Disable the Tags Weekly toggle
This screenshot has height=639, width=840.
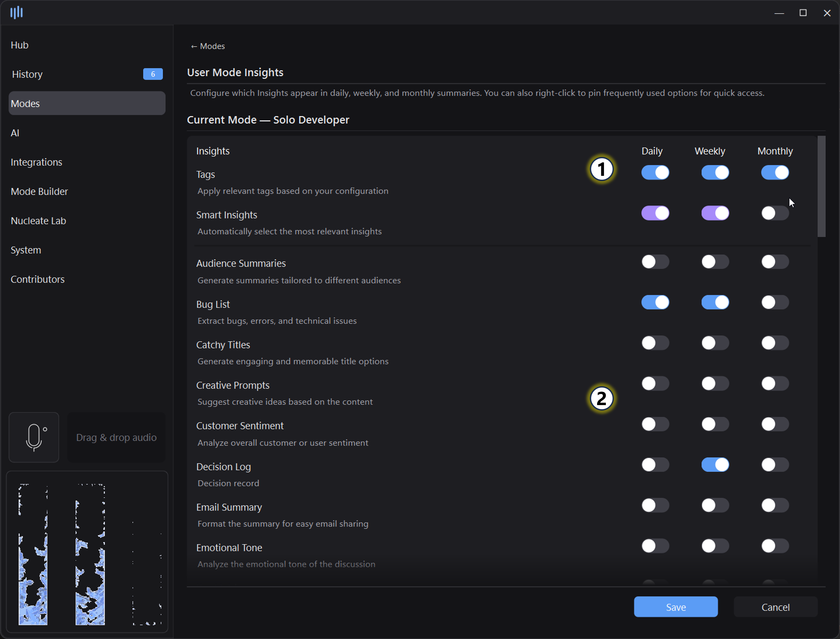click(x=715, y=173)
